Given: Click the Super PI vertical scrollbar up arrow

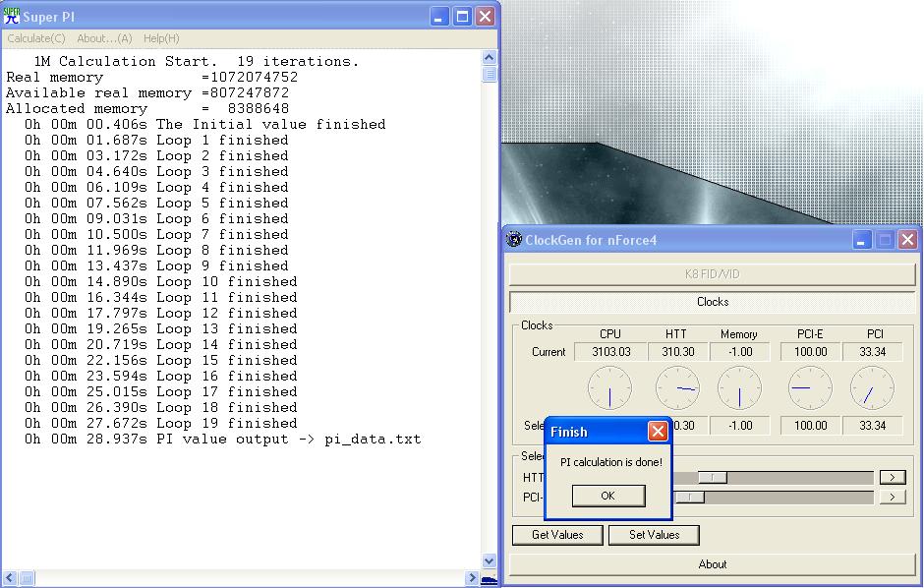Looking at the screenshot, I should tap(490, 57).
